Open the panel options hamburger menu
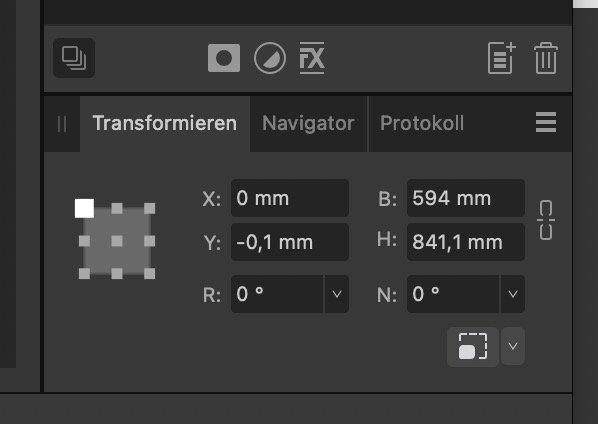Viewport: 598px width, 424px height. click(546, 122)
